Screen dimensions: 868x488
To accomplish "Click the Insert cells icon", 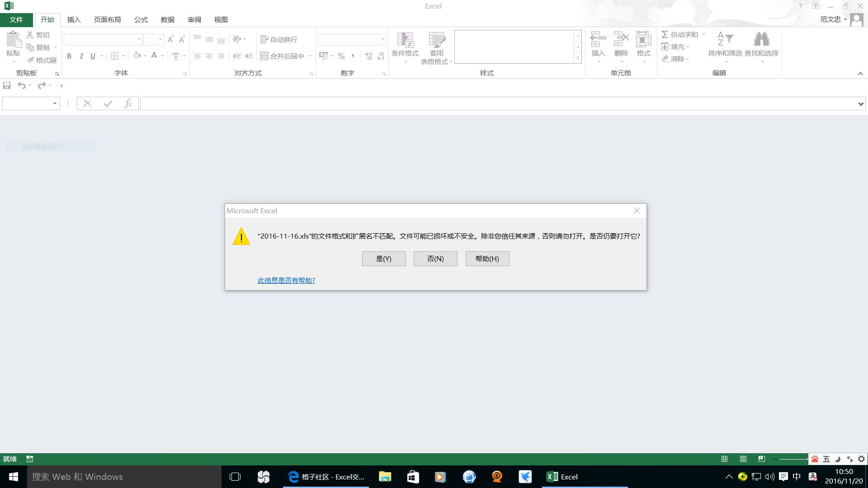I will coord(598,39).
